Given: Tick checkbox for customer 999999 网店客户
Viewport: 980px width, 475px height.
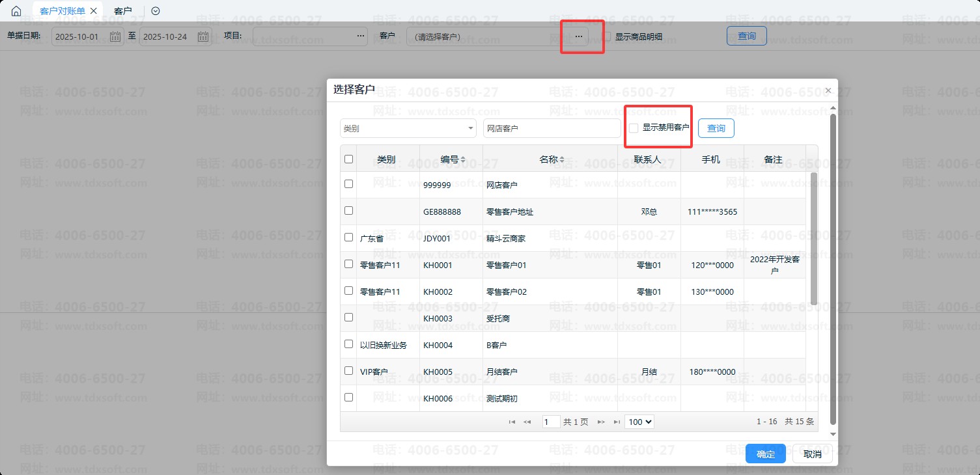Looking at the screenshot, I should pyautogui.click(x=348, y=184).
